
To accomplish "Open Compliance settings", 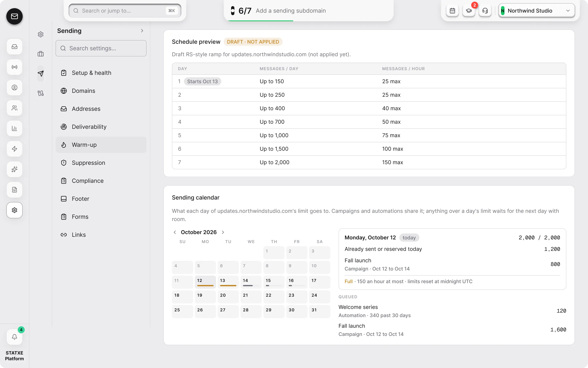I will click(101, 181).
